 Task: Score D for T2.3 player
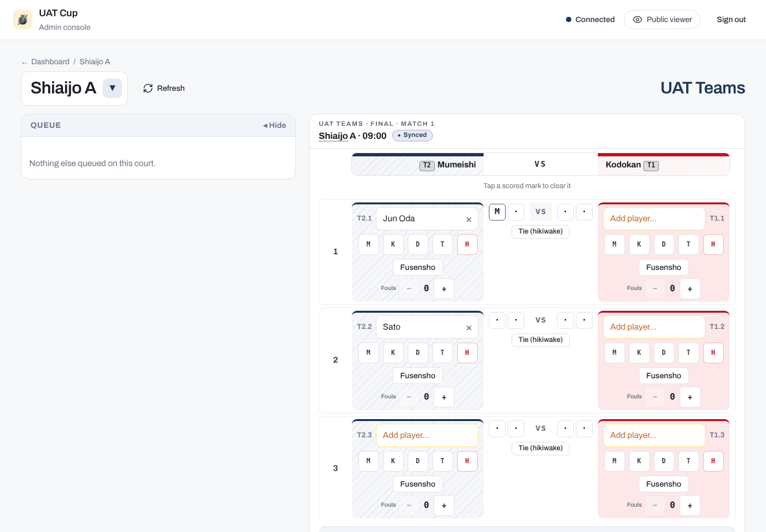coord(417,461)
